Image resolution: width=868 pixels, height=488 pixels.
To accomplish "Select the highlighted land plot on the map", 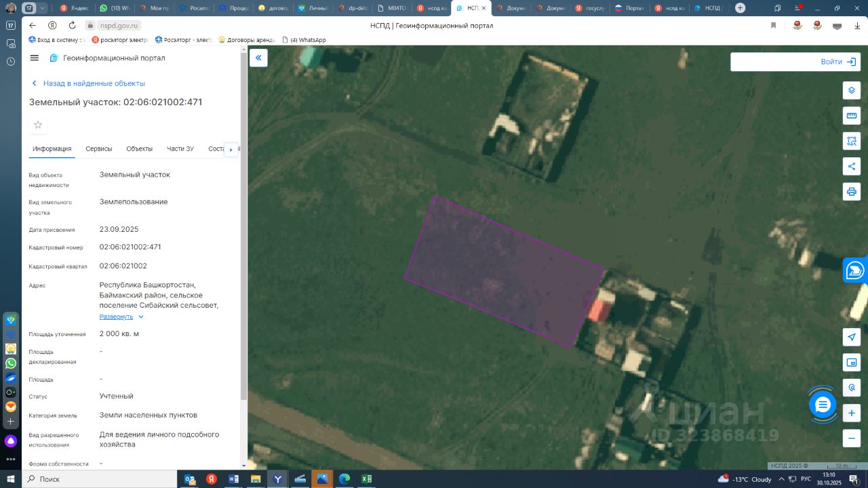I will click(505, 272).
